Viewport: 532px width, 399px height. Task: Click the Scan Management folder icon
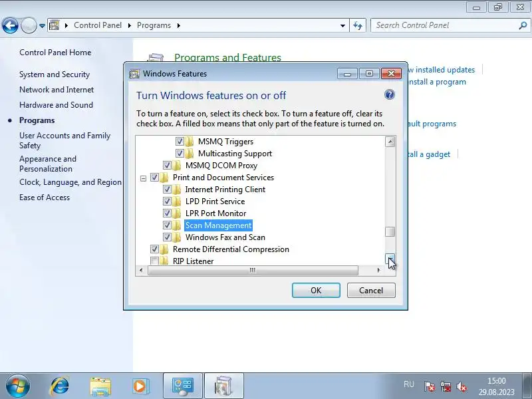point(177,225)
